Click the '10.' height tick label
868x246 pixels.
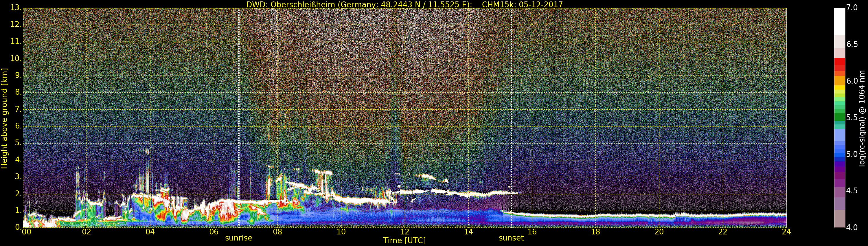(16, 58)
